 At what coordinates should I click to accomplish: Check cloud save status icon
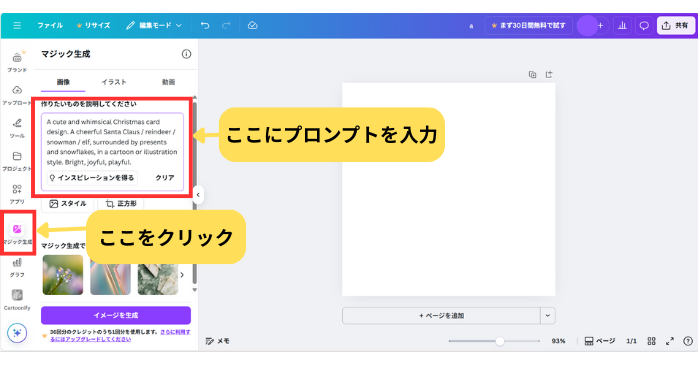coord(252,25)
